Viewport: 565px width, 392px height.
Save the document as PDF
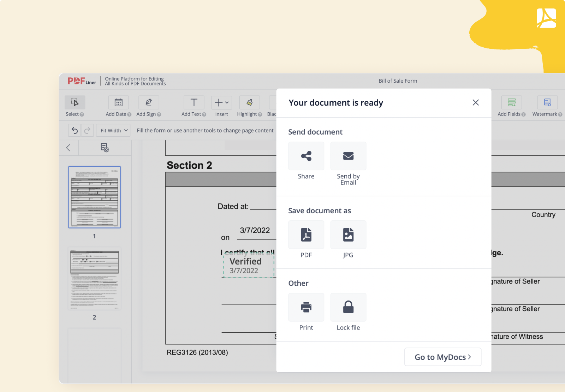306,234
